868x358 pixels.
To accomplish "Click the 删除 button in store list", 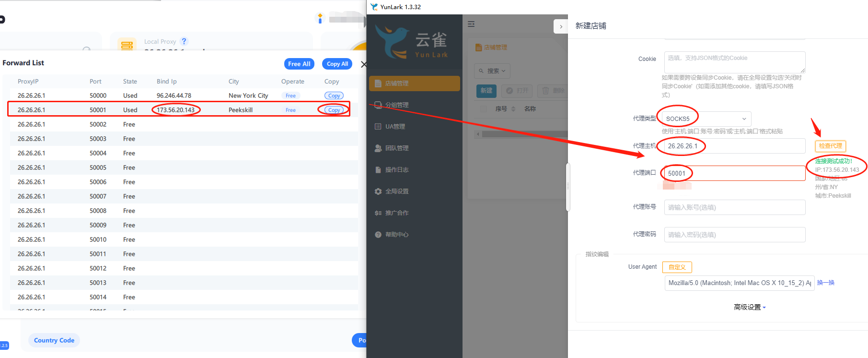I will (x=552, y=91).
